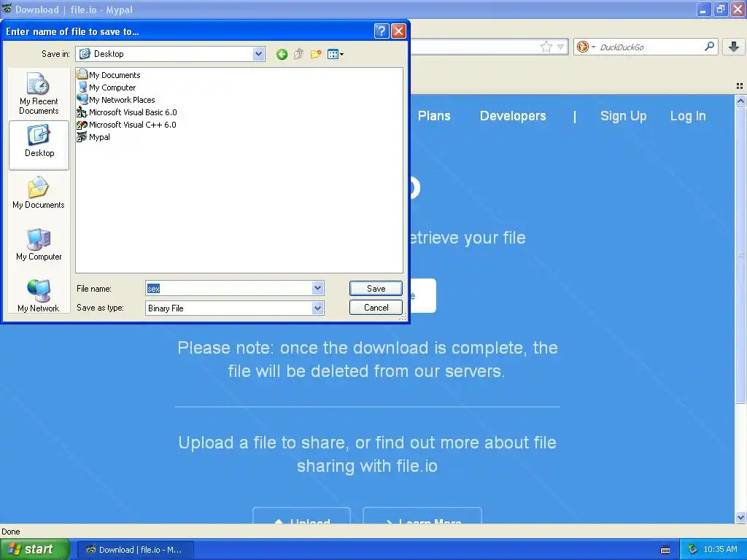The width and height of the screenshot is (747, 560).
Task: Expand the Save in location dropdown
Action: (x=259, y=54)
